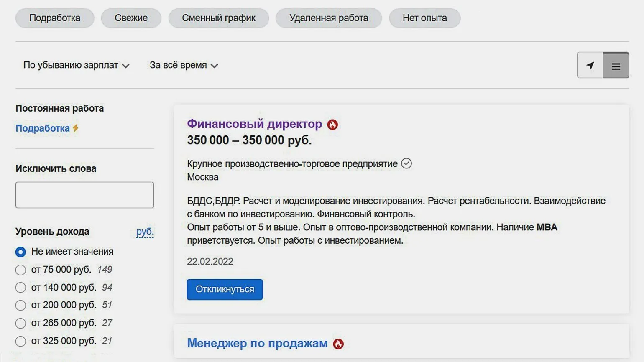Choose income level 'от 200 000 руб.'

coord(20,306)
